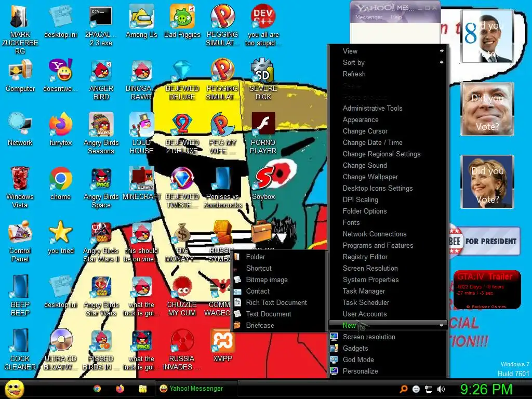The height and width of the screenshot is (399, 532).
Task: Open the ULTRA CD BLOATW... disc icon
Action: (x=61, y=350)
